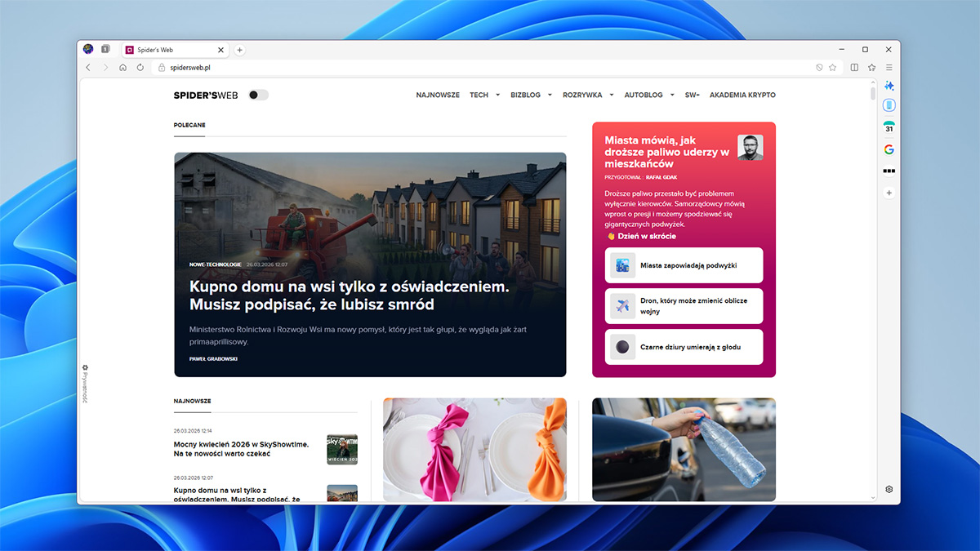Click the ad-blocker shield in the address bar
Screen dimensions: 980x551
[819, 66]
